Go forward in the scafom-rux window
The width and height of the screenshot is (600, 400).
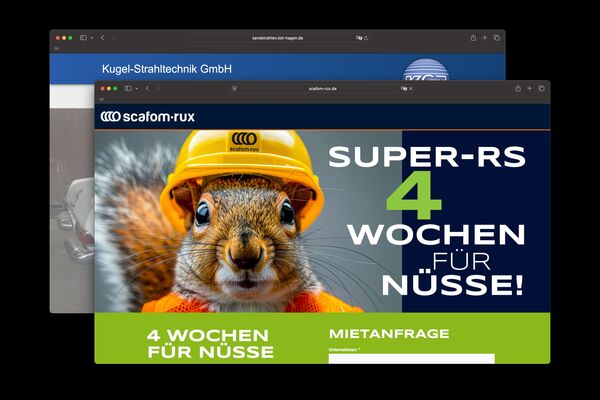pyautogui.click(x=158, y=88)
